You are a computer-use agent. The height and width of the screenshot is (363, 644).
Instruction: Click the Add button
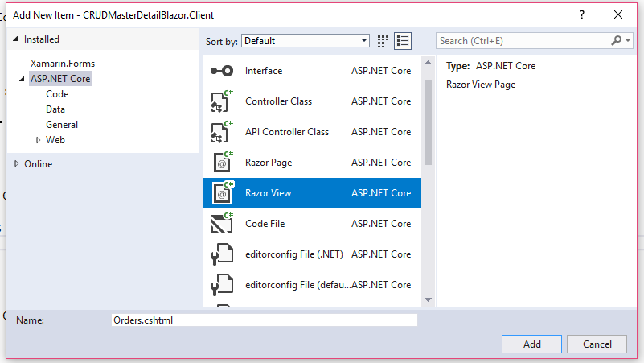pos(531,344)
